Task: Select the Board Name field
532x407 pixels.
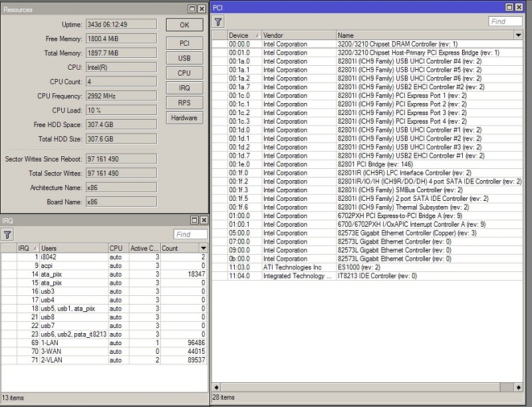Action: pyautogui.click(x=122, y=202)
